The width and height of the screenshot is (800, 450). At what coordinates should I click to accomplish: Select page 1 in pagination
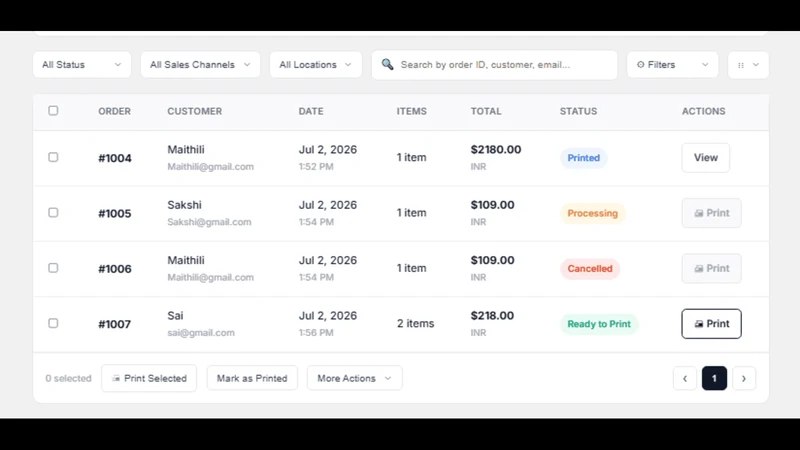tap(714, 379)
